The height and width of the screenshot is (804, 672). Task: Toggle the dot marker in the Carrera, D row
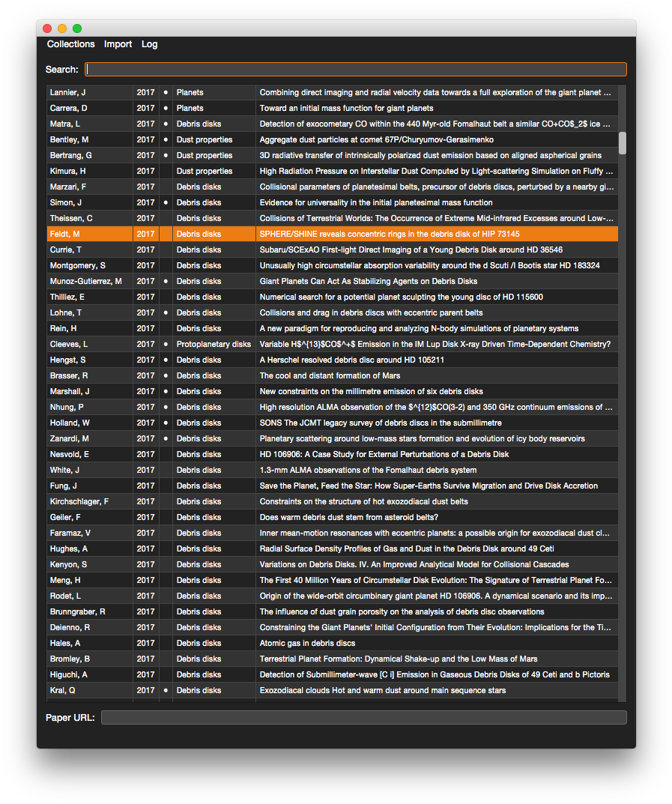[166, 108]
